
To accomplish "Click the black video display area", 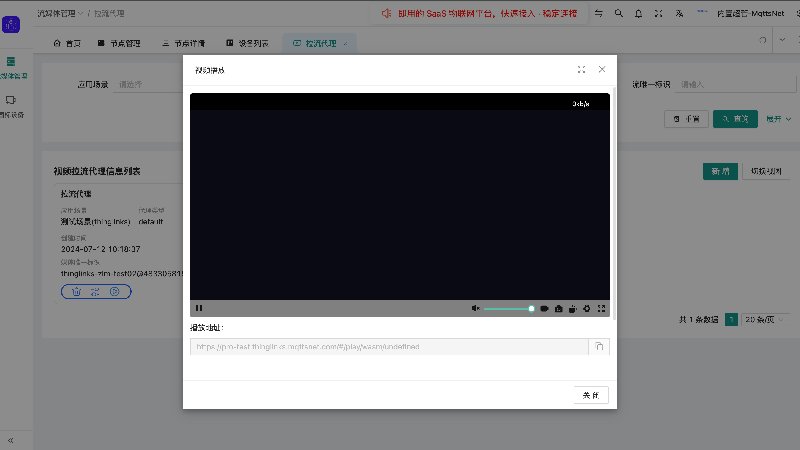I will [400, 204].
